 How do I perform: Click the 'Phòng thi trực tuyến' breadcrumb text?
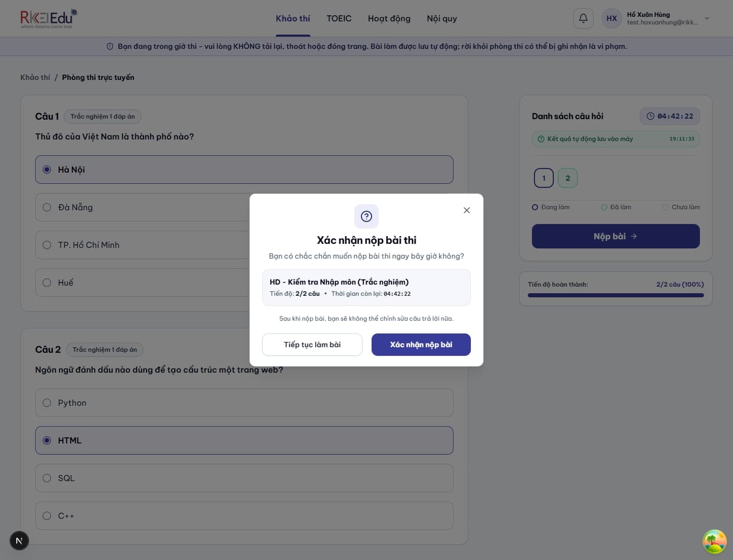coord(98,77)
